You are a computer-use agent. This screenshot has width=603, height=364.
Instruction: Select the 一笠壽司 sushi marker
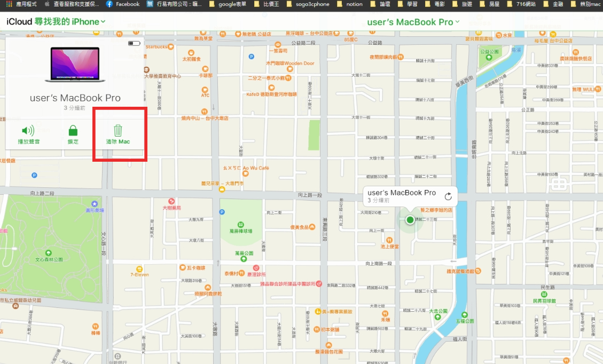[278, 45]
